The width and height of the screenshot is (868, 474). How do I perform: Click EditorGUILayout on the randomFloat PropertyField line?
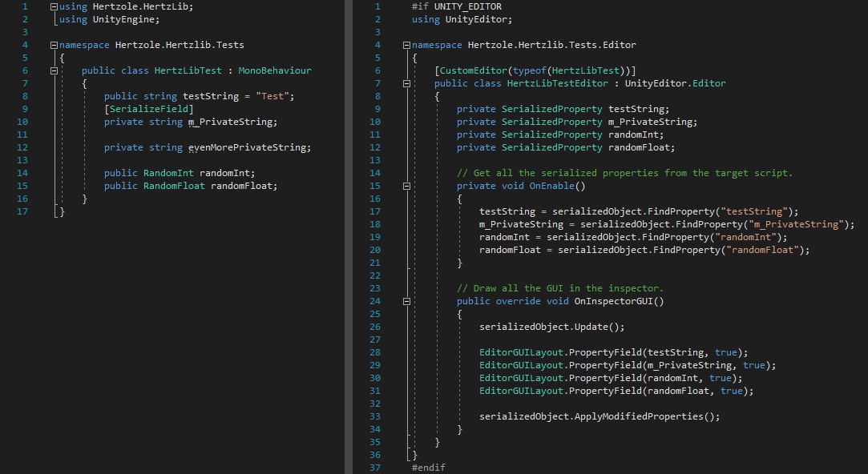point(521,391)
